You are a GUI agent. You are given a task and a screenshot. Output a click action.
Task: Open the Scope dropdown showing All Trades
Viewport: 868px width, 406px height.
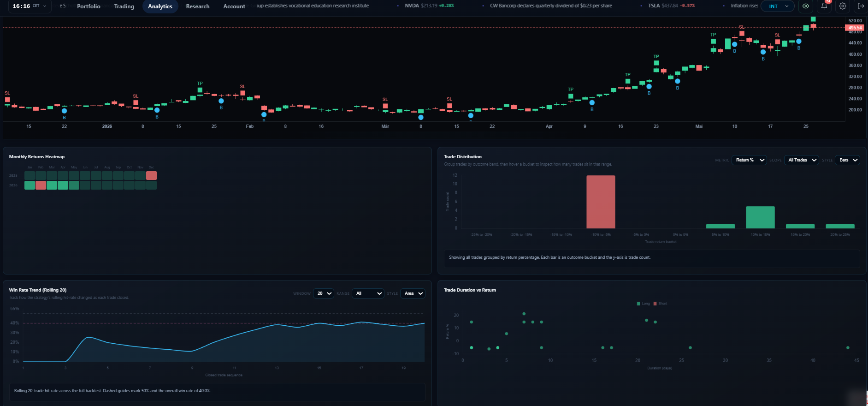[x=802, y=160]
